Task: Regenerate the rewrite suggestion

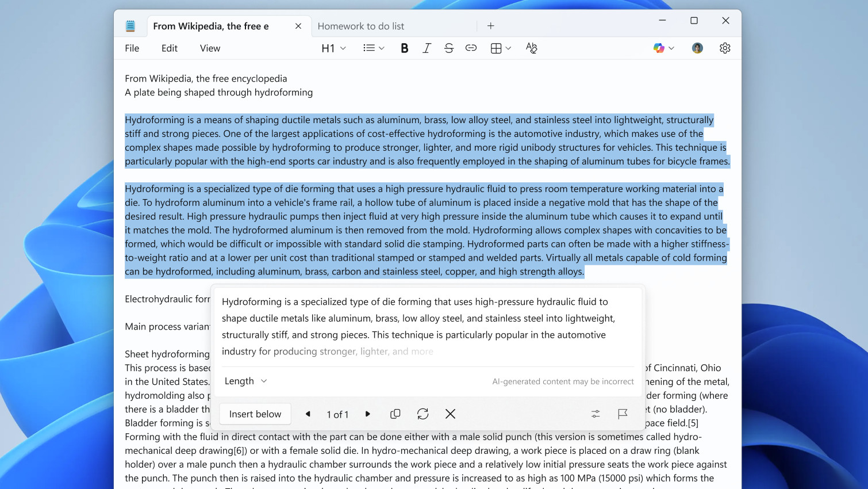Action: pyautogui.click(x=423, y=414)
